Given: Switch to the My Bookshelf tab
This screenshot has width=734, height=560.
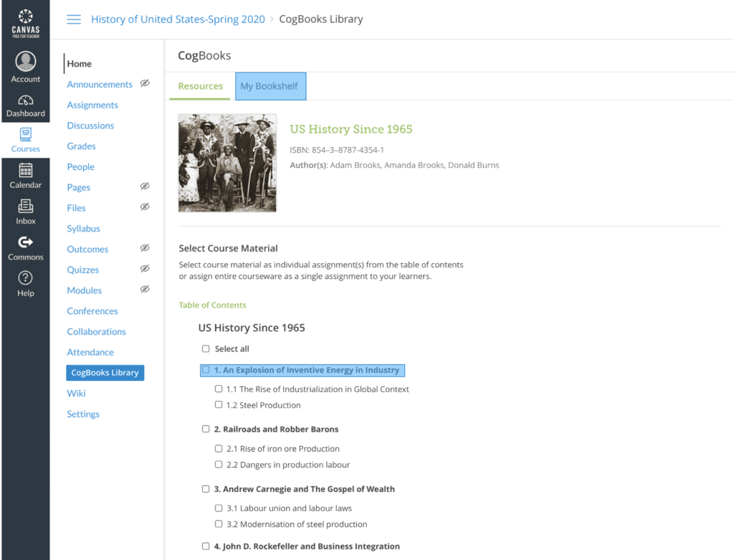Looking at the screenshot, I should 270,86.
